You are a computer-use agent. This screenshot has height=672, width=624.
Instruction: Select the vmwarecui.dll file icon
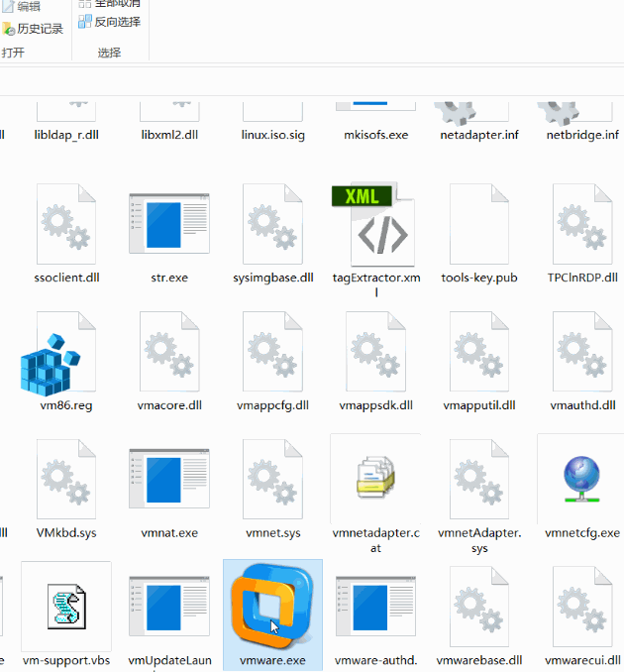[x=582, y=607]
